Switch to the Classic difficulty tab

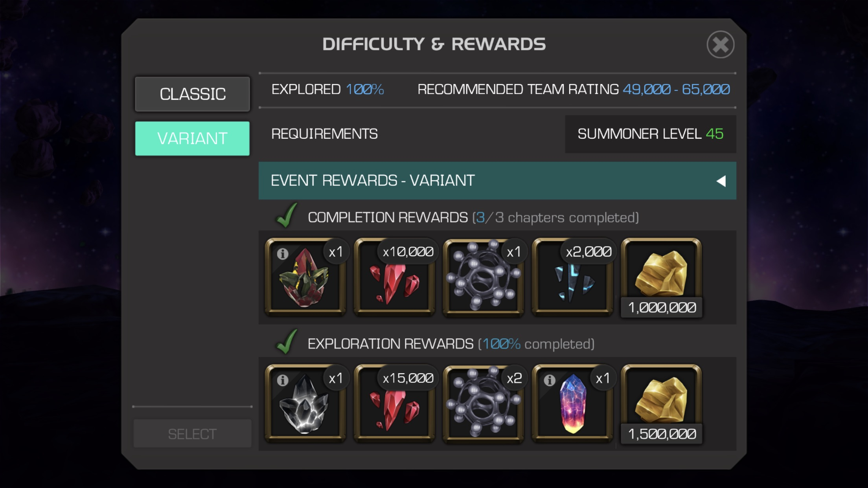[x=192, y=94]
